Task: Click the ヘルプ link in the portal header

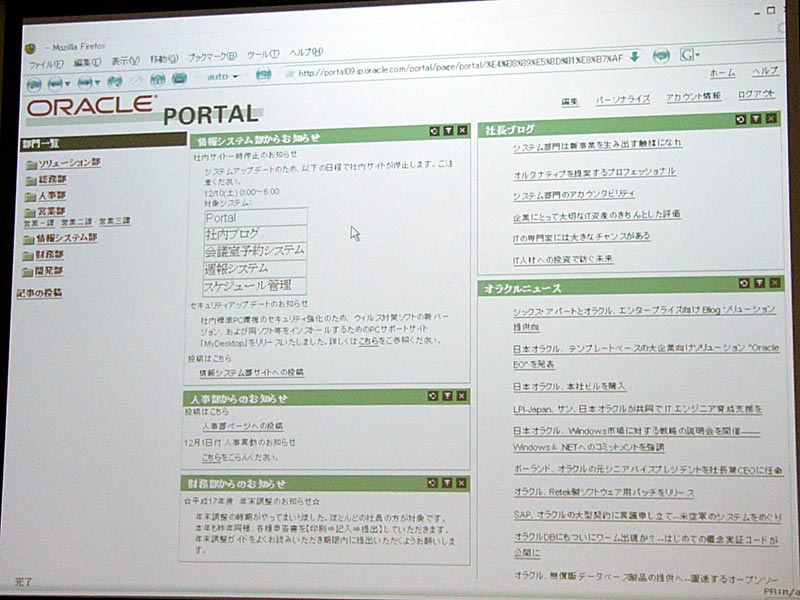Action: [x=765, y=71]
